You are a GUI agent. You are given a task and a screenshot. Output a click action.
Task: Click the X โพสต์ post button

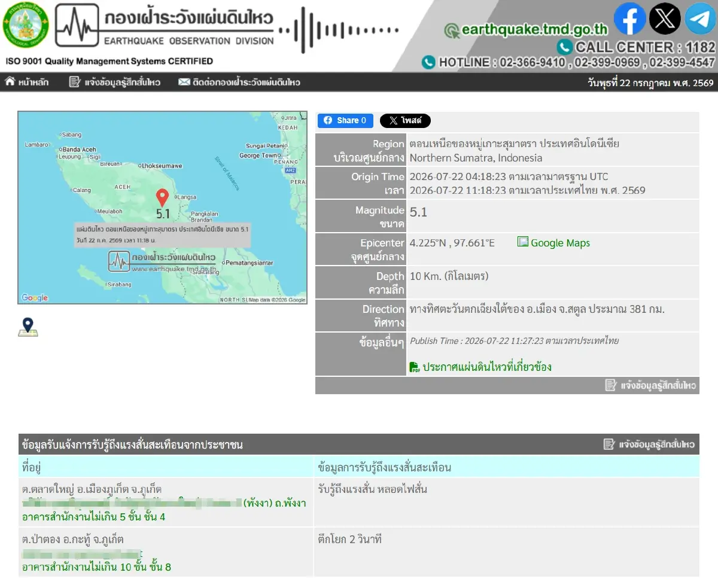point(405,120)
